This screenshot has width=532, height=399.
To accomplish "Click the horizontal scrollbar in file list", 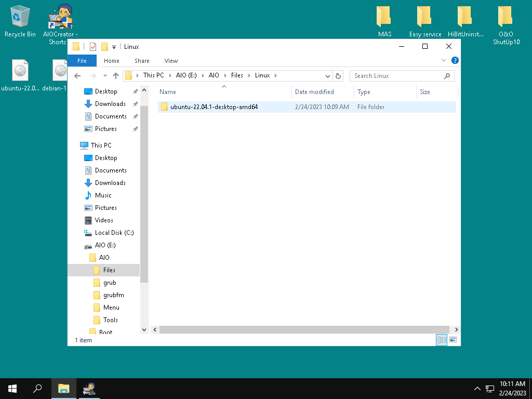I will click(304, 329).
